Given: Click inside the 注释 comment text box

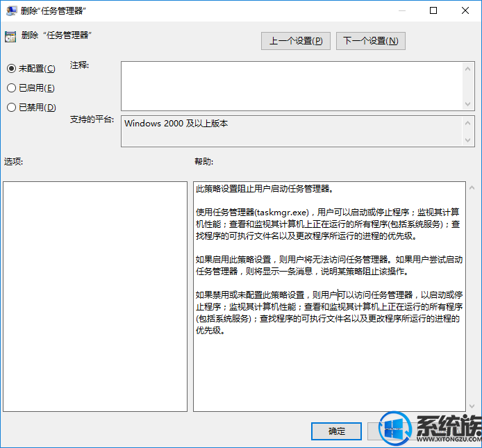Looking at the screenshot, I should [x=292, y=86].
